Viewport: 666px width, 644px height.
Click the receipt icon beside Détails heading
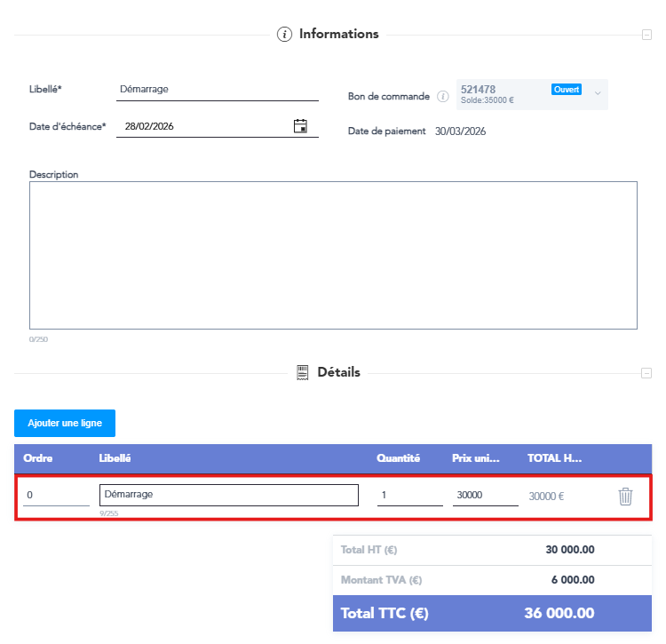(302, 372)
